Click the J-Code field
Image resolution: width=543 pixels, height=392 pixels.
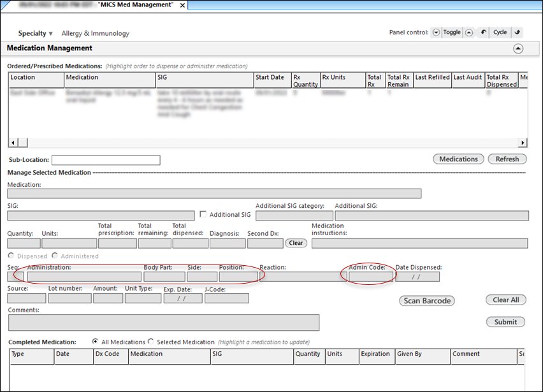(x=226, y=298)
